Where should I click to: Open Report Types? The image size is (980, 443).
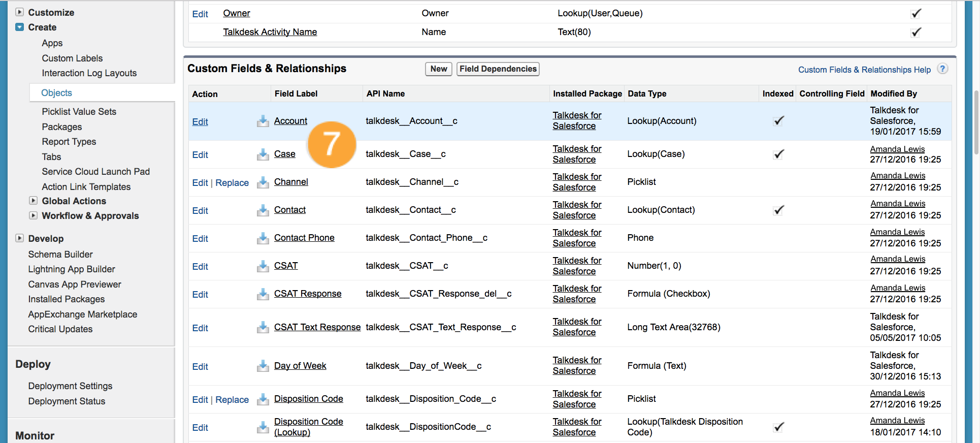click(x=69, y=142)
